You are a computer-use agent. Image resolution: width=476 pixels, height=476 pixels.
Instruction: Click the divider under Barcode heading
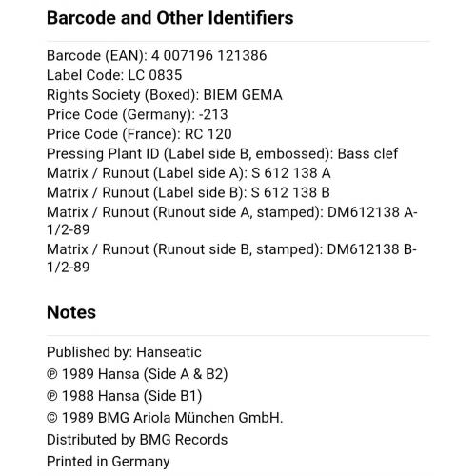238,41
